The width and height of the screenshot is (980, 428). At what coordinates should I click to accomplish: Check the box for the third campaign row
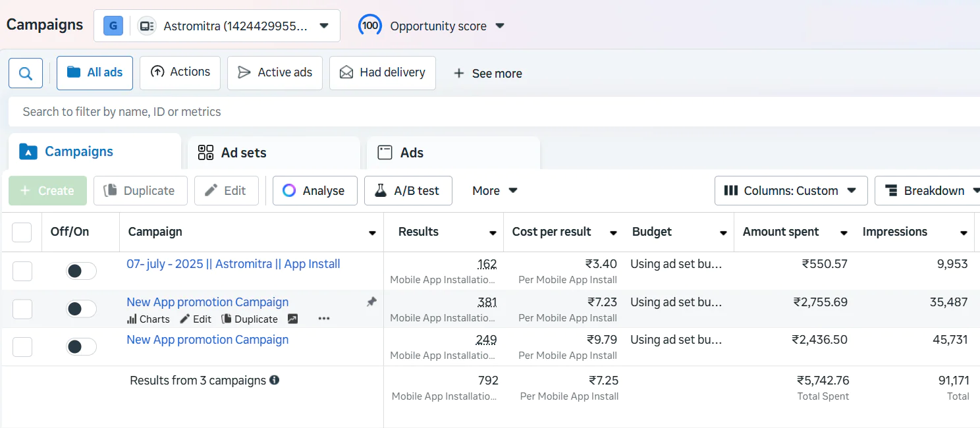point(22,346)
